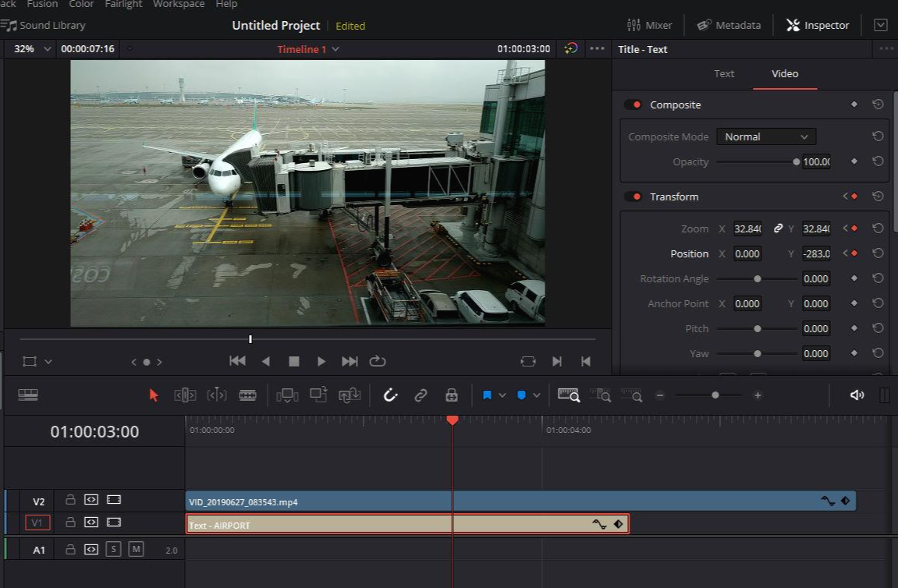Viewport: 898px width, 588px height.
Task: Lock the V2 video track
Action: tap(70, 500)
